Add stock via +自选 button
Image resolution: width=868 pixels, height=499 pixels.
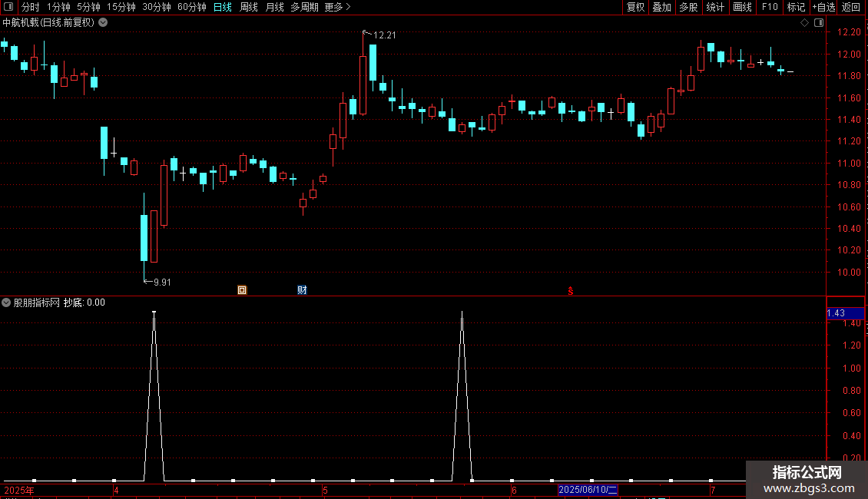pos(823,7)
